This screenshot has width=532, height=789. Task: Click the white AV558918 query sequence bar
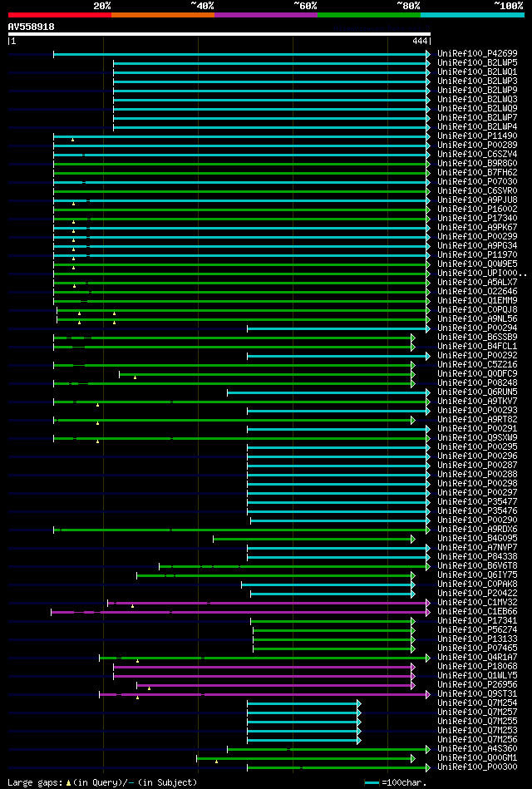219,34
